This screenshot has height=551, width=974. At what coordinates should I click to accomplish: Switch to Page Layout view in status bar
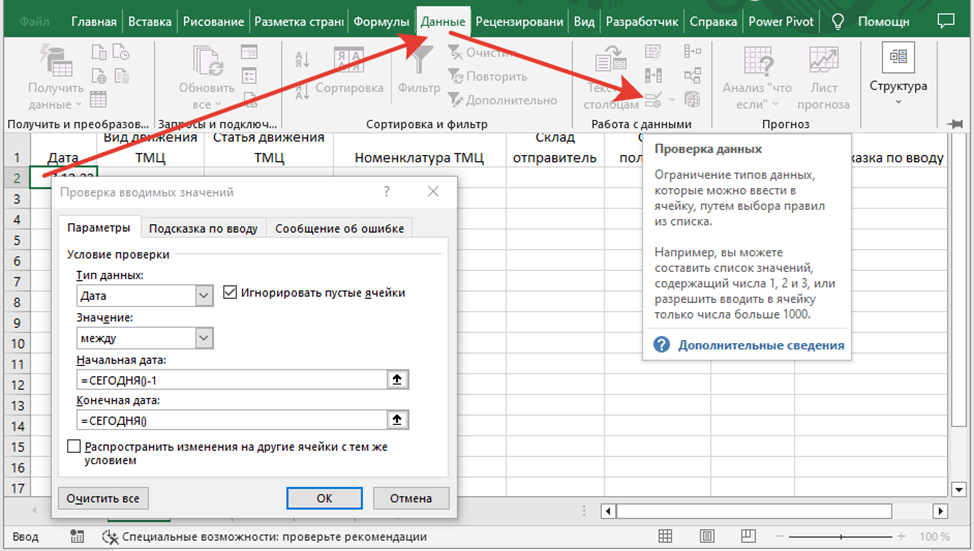pos(707,536)
